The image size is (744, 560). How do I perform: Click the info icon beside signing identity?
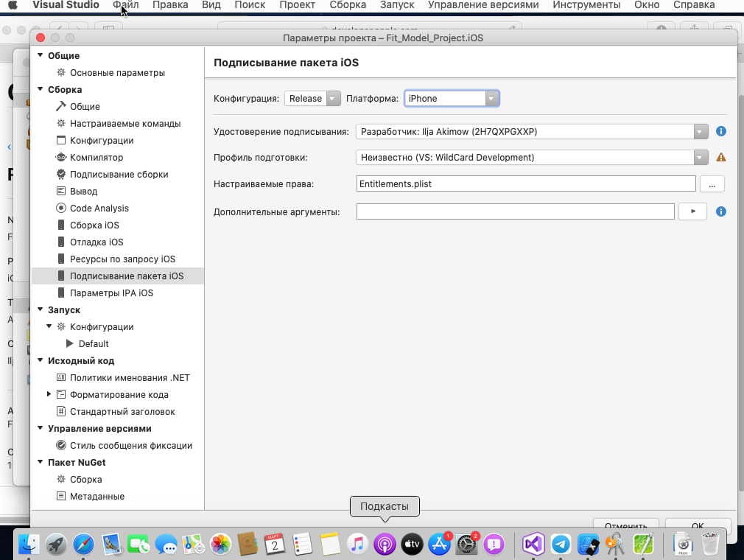(x=720, y=131)
